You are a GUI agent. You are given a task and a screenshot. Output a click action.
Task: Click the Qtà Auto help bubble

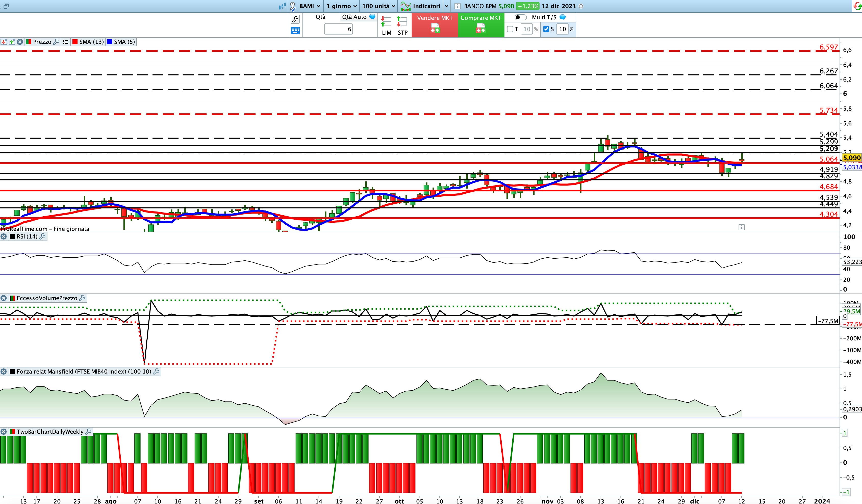click(x=373, y=17)
